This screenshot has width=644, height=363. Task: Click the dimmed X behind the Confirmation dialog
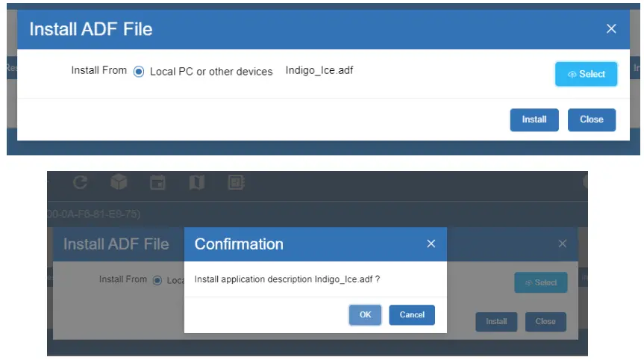pyautogui.click(x=563, y=244)
